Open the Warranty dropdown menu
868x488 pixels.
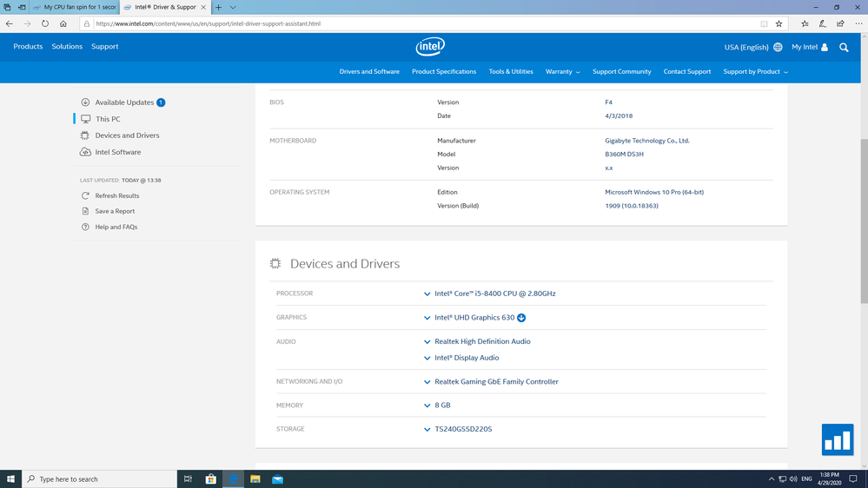(562, 72)
